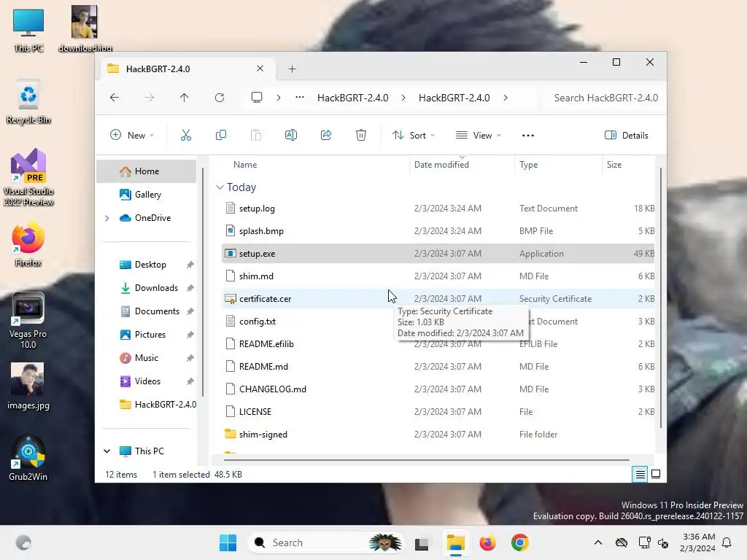This screenshot has width=747, height=560.
Task: Refresh the current folder view
Action: pos(219,98)
